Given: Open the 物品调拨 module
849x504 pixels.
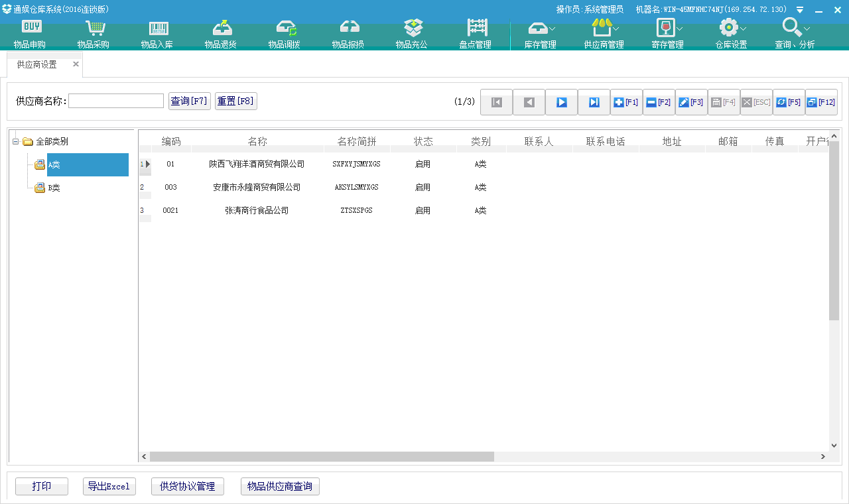Looking at the screenshot, I should (x=285, y=34).
